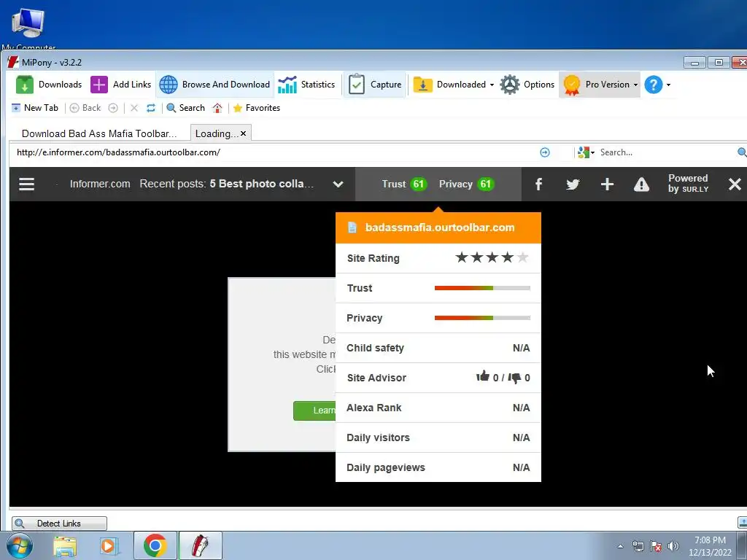The width and height of the screenshot is (747, 560).
Task: Stop loading with the X icon
Action: pyautogui.click(x=134, y=108)
